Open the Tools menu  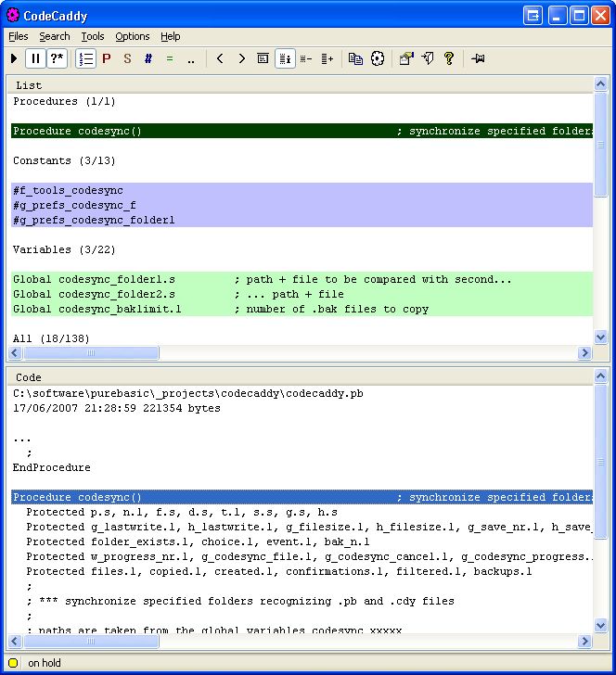coord(93,36)
